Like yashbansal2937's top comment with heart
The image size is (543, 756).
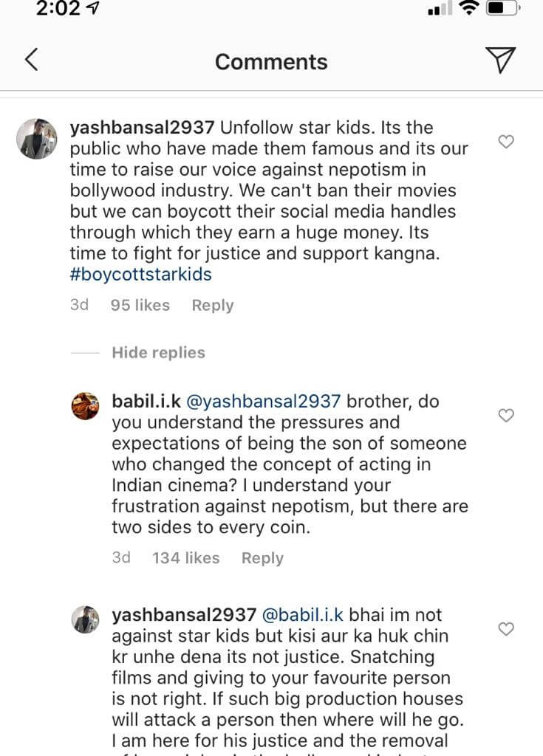click(x=506, y=142)
